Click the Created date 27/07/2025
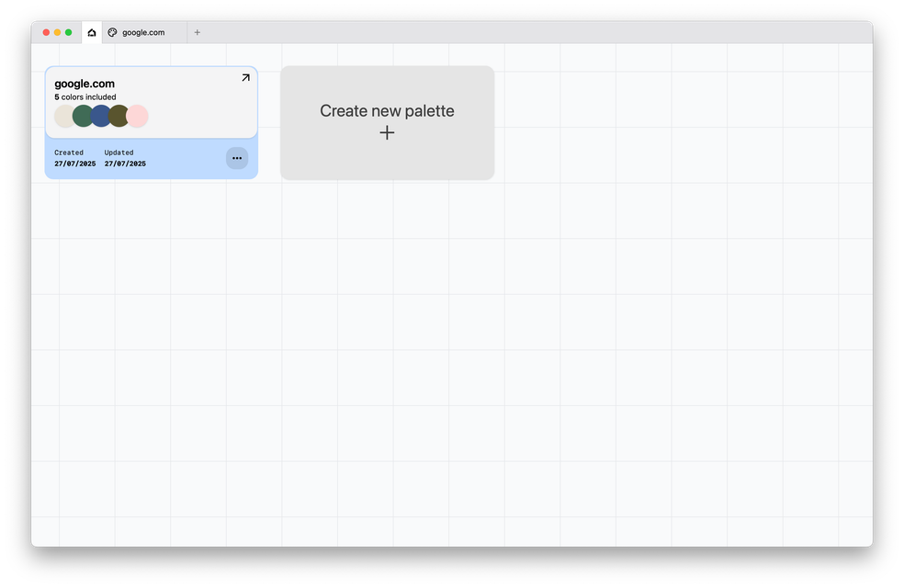Screen dimensions: 904x588 pos(74,164)
